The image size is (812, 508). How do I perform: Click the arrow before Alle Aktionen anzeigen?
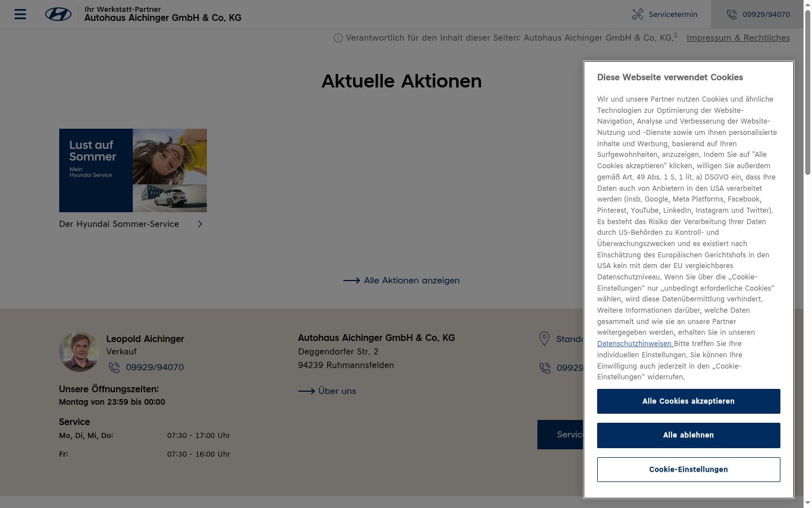352,281
